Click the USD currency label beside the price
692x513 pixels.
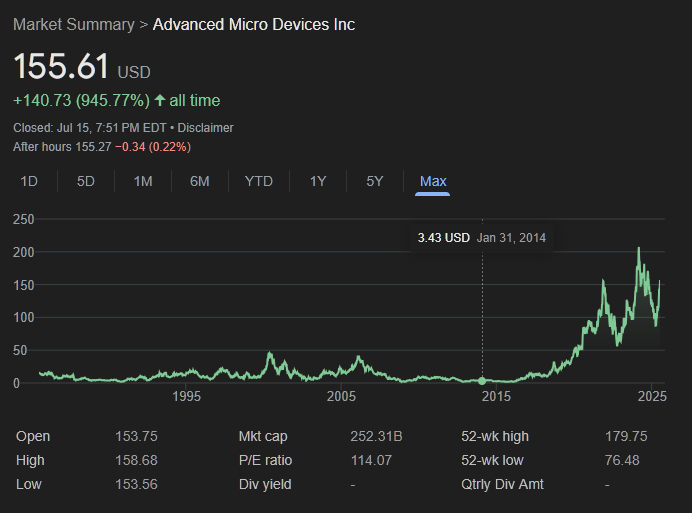134,72
